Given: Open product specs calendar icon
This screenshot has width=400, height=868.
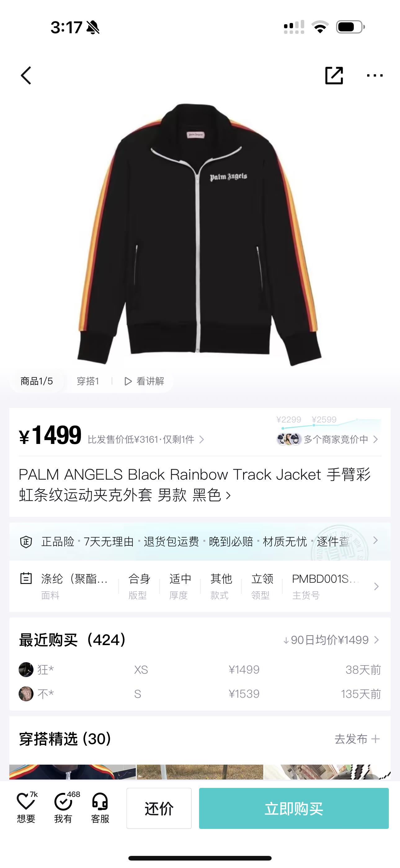Looking at the screenshot, I should click(x=26, y=578).
